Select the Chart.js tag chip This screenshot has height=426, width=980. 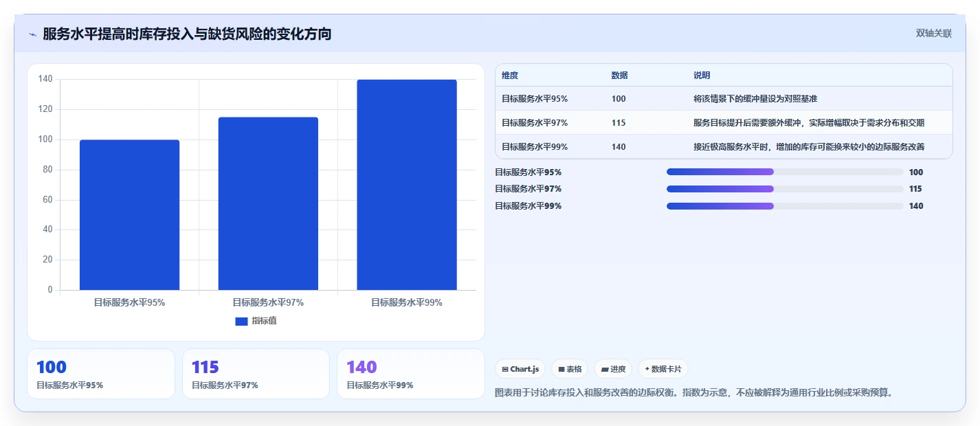[x=520, y=369]
